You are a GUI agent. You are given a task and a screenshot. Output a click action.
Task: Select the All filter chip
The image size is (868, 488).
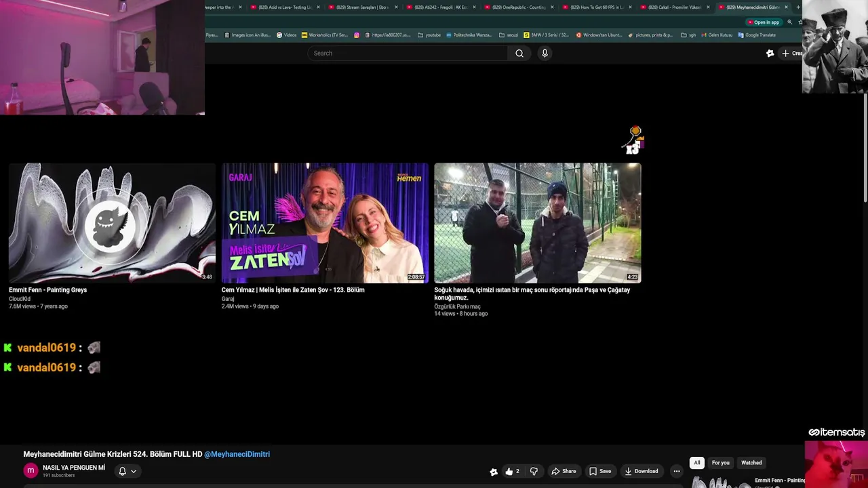(x=696, y=463)
